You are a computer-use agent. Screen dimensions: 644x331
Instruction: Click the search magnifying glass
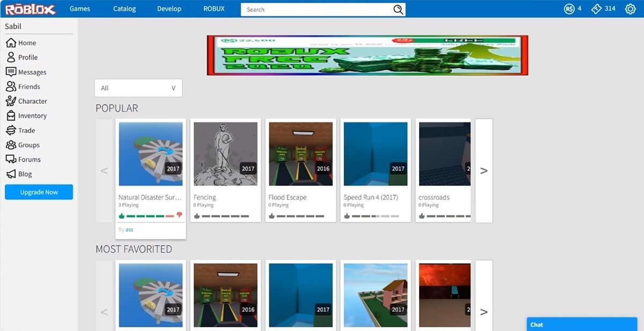pos(398,9)
